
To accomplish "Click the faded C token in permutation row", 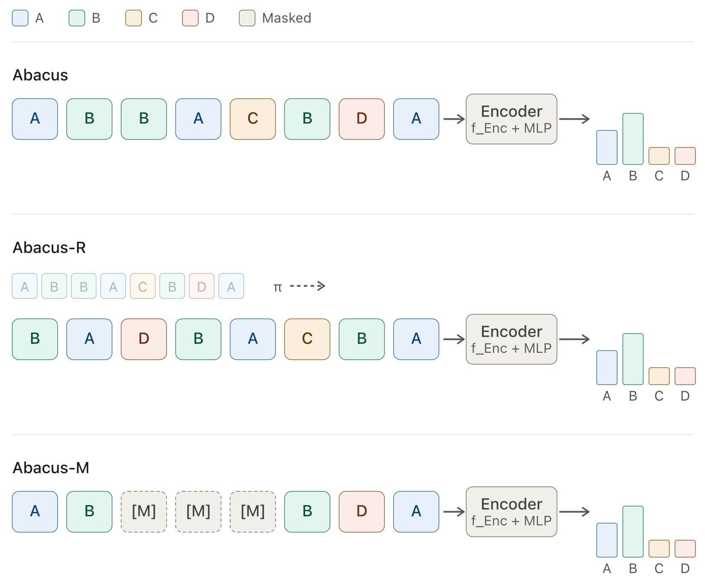I will (x=143, y=286).
